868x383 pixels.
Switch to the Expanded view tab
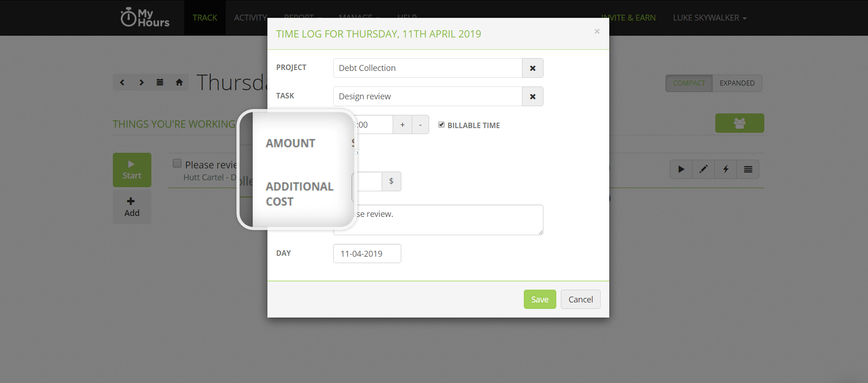[x=737, y=83]
